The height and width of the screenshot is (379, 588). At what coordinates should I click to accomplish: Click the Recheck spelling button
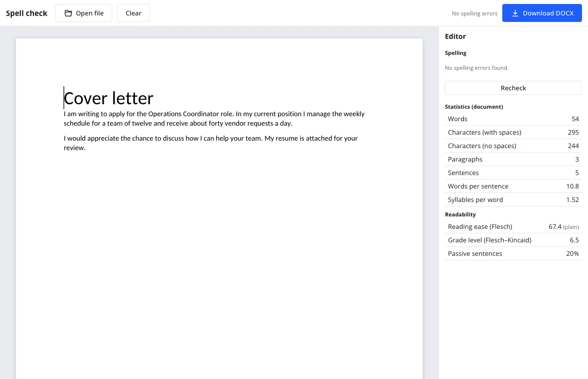click(513, 88)
